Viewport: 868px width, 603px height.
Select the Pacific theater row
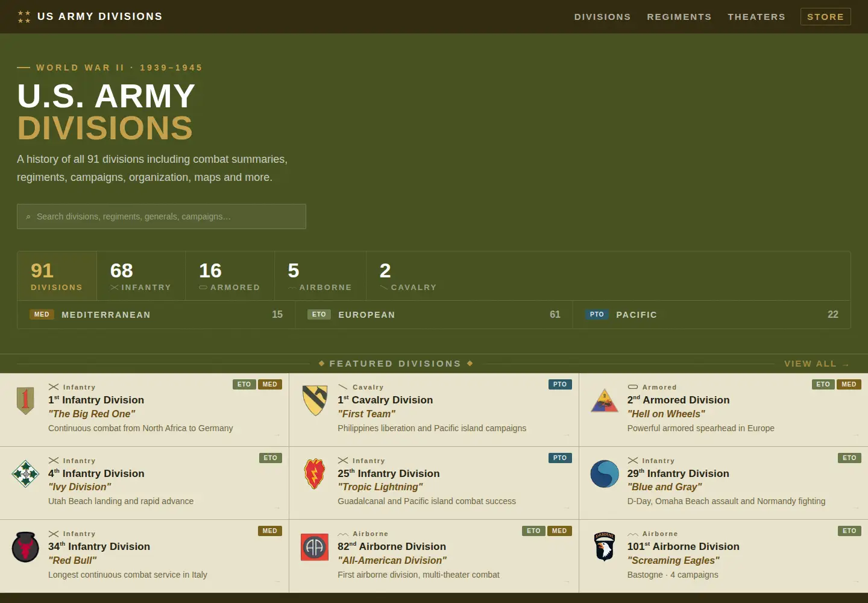pyautogui.click(x=712, y=315)
